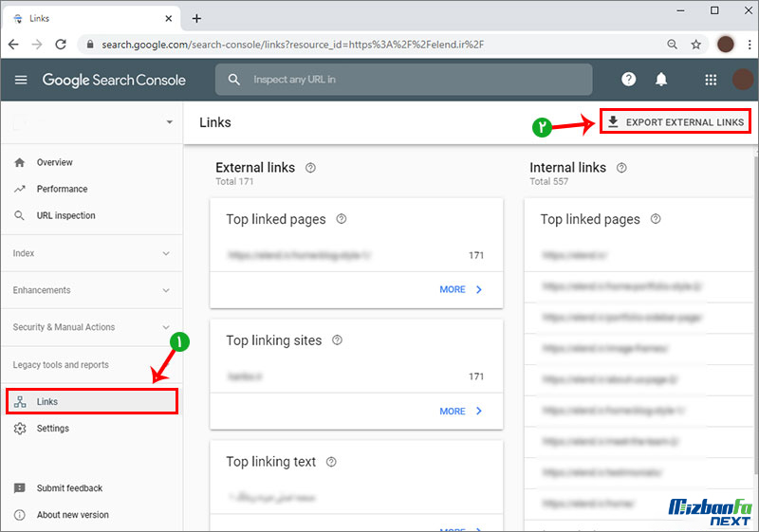759x532 pixels.
Task: Click the first internal top linked page row
Action: click(x=639, y=255)
